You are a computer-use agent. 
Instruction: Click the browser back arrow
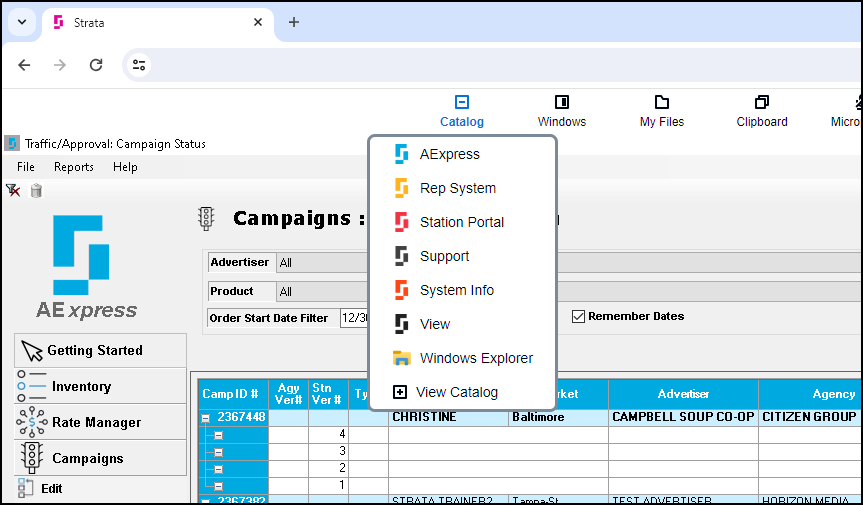pos(24,65)
